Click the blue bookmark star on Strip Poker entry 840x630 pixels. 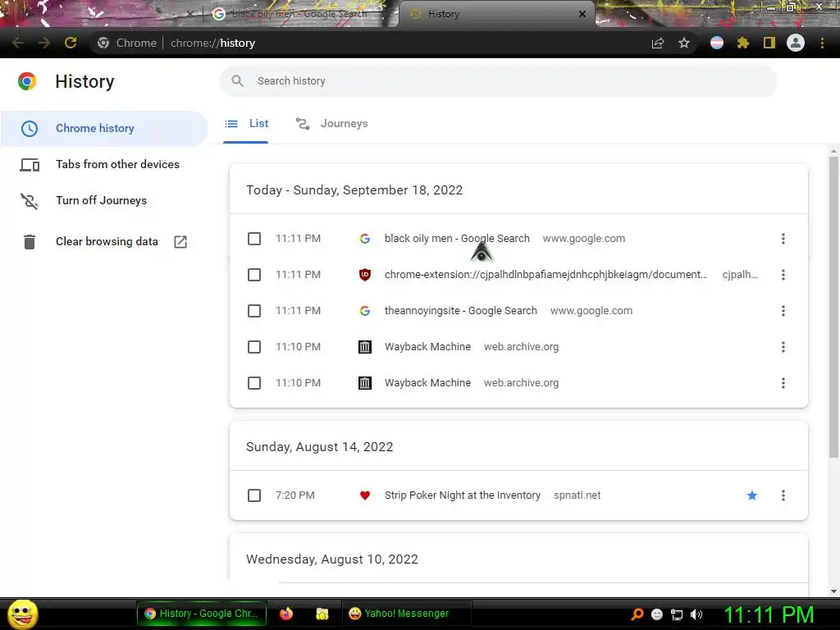tap(752, 495)
